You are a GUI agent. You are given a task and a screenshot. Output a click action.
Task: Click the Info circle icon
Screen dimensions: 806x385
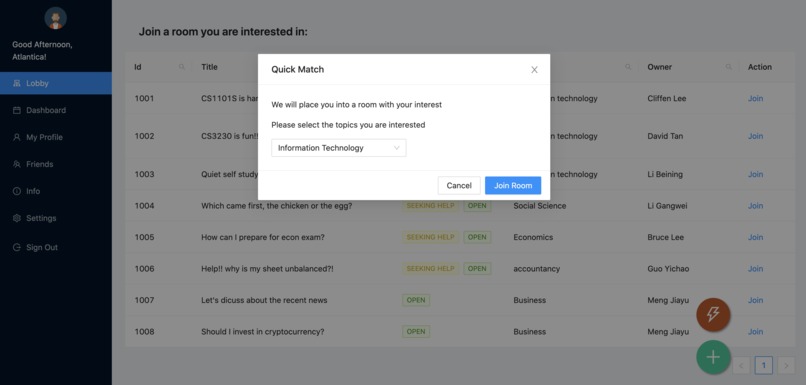coord(16,191)
